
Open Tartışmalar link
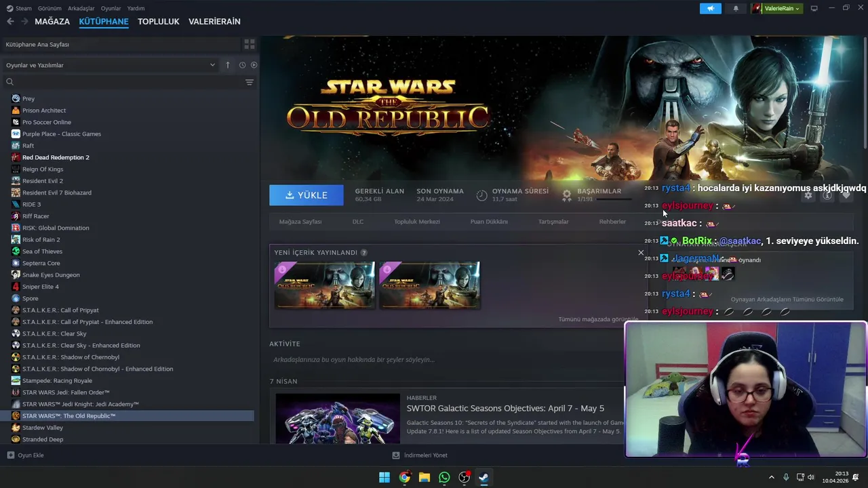553,222
